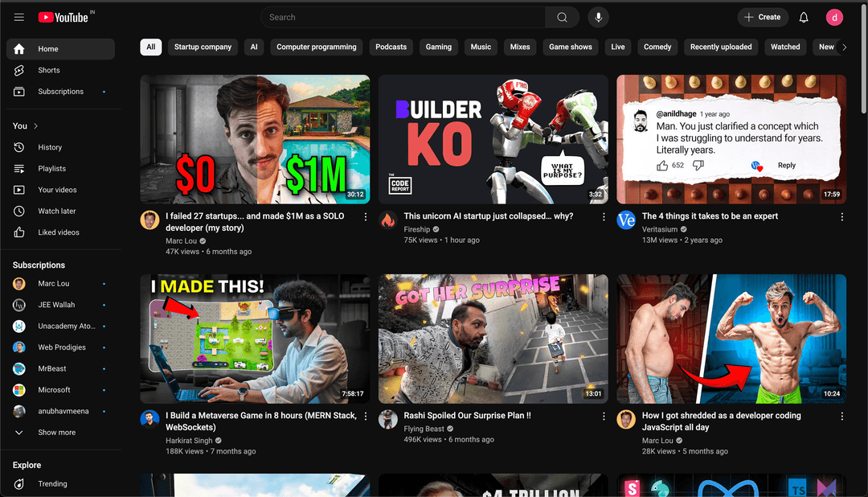The image size is (868, 497).
Task: Open the Veritasium comment thumbnail video
Action: tap(731, 139)
